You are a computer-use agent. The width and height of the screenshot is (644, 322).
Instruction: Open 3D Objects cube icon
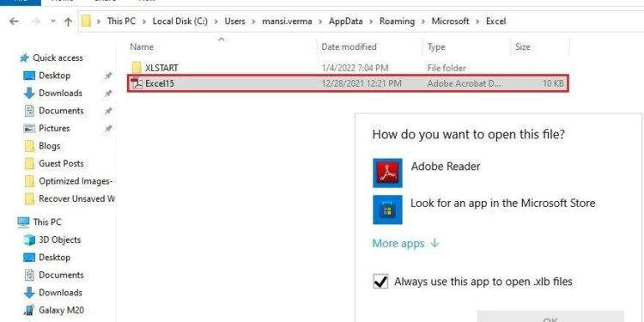click(29, 240)
